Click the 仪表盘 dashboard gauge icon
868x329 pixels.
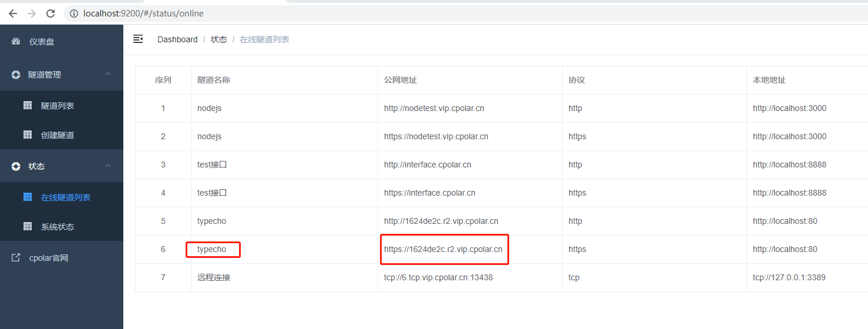(16, 42)
